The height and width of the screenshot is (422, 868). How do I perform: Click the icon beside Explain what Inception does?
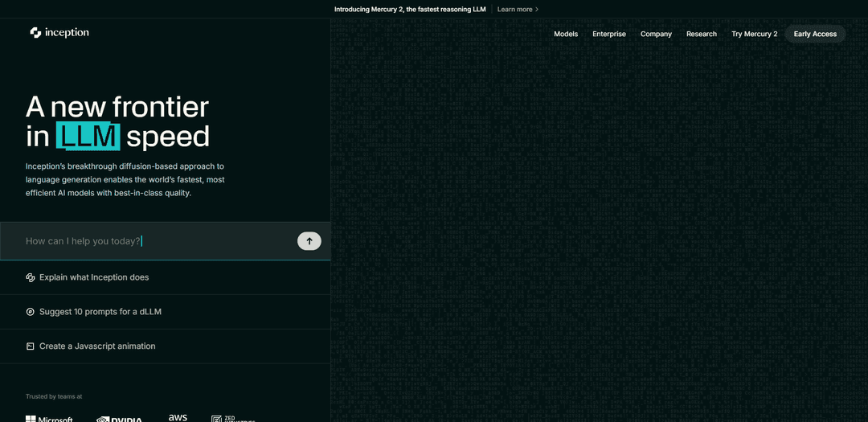pyautogui.click(x=31, y=277)
